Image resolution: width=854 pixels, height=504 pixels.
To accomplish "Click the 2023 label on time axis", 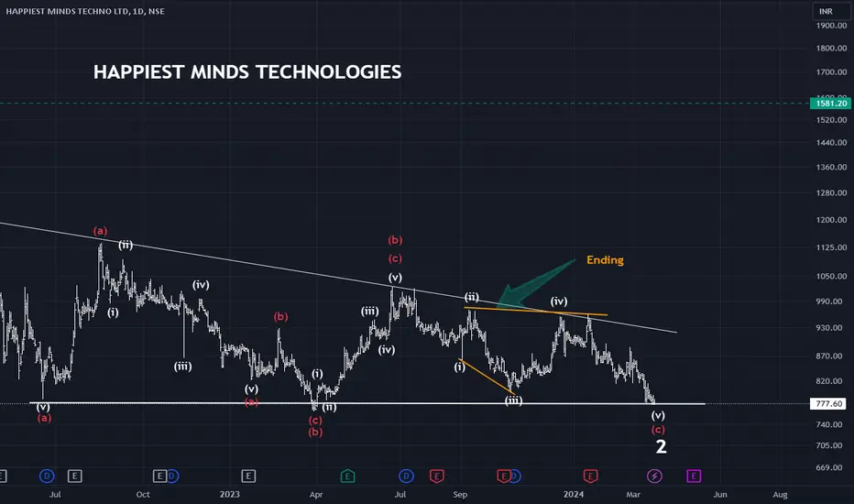I will click(229, 495).
